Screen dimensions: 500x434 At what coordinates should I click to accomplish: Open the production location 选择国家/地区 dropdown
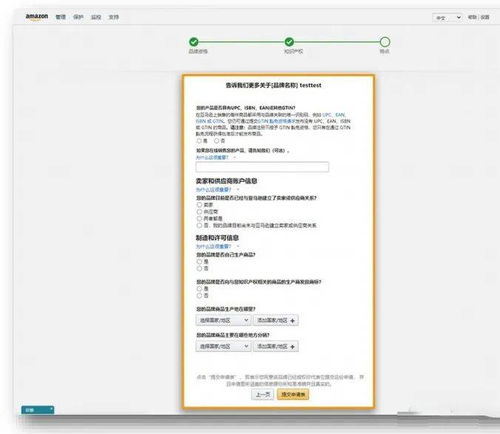point(223,320)
